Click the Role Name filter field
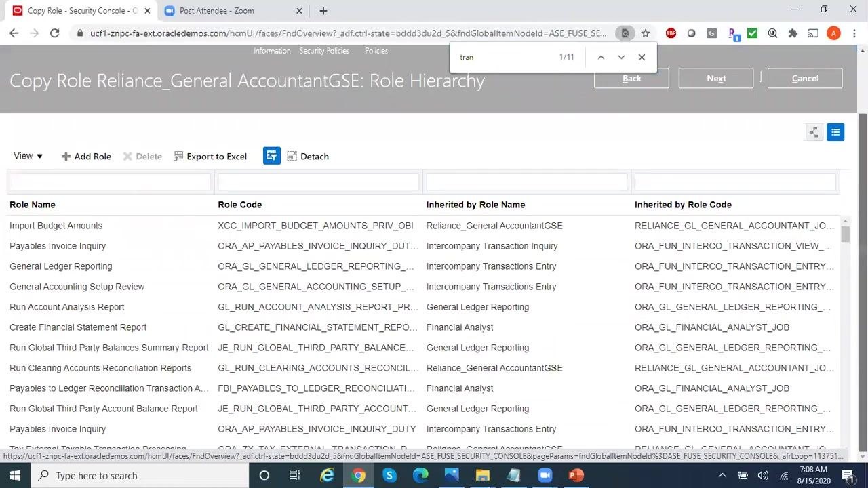868x488 pixels. tap(110, 181)
